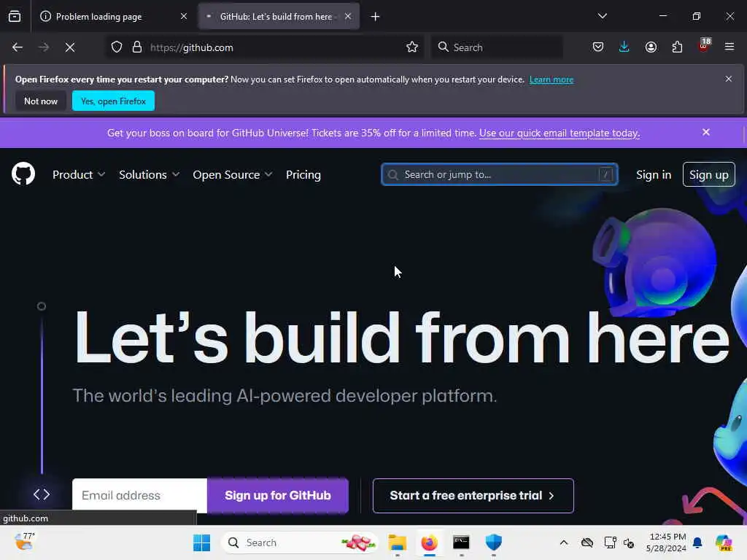Expand the Solutions menu
Screen dimensions: 747x560
pyautogui.click(x=149, y=175)
